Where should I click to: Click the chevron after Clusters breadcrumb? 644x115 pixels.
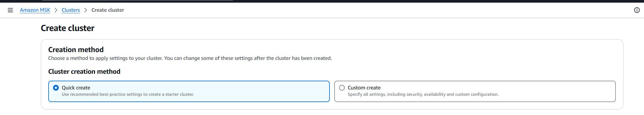[x=86, y=10]
